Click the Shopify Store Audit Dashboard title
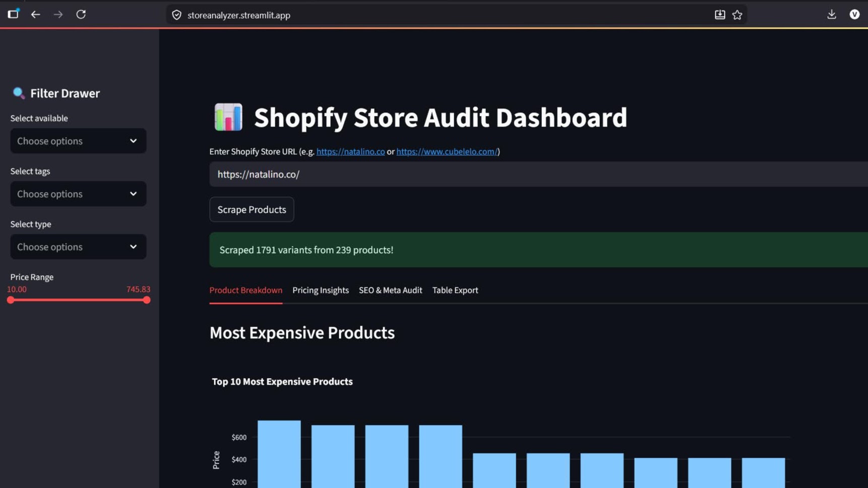Screen dimensions: 868x488 click(441, 117)
